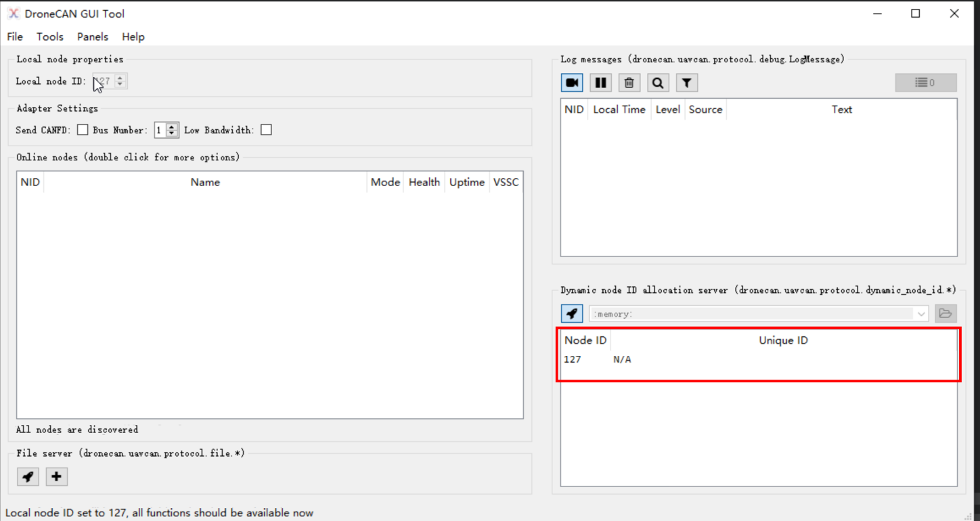Toggle the Low Bandwidth checkbox
Viewport: 980px width, 521px height.
[x=266, y=130]
